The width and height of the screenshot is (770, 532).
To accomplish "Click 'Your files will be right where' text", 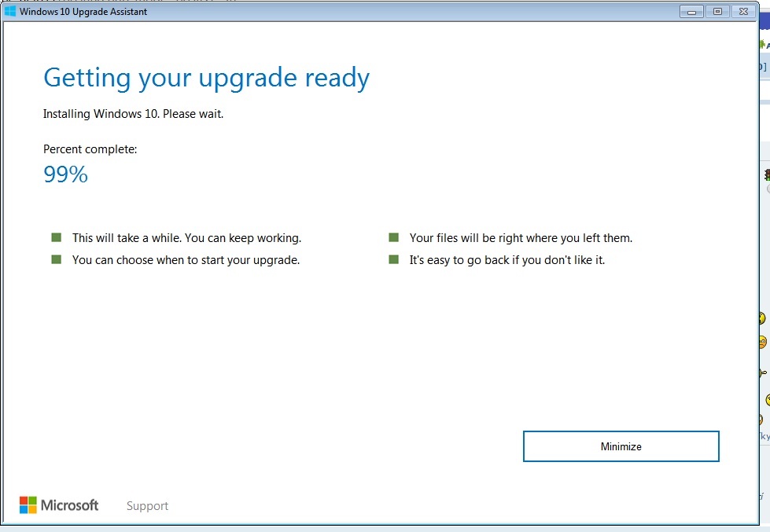I will coord(521,238).
